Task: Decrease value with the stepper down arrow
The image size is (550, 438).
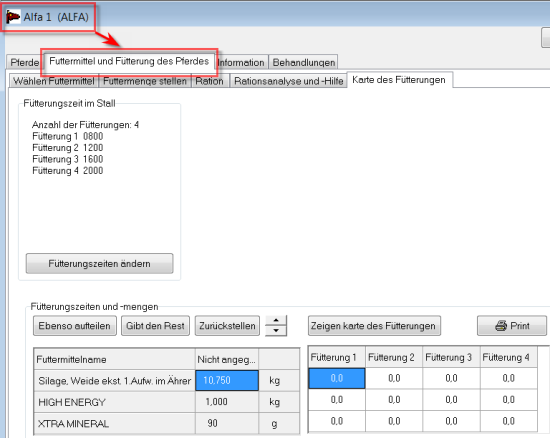Action: pos(276,331)
